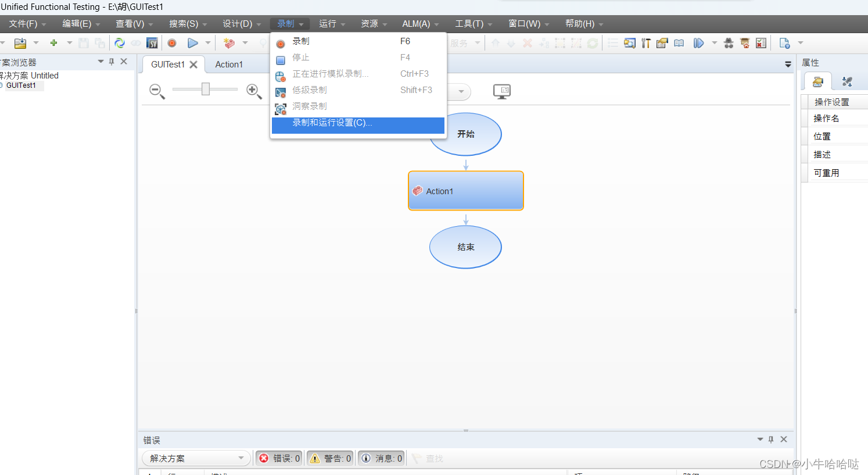Run the test using the Run arrow icon
Screen dimensions: 868x475
click(193, 42)
